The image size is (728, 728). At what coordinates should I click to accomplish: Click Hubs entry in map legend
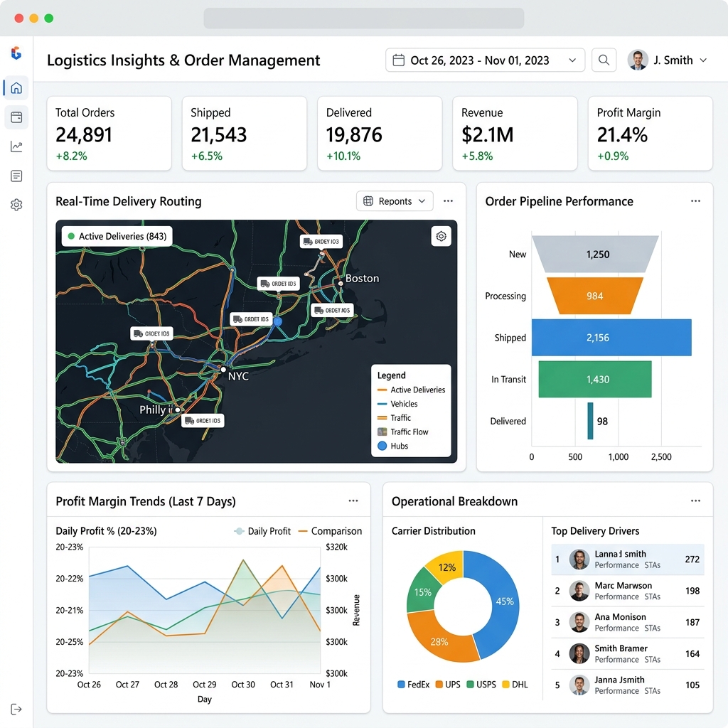pyautogui.click(x=392, y=446)
